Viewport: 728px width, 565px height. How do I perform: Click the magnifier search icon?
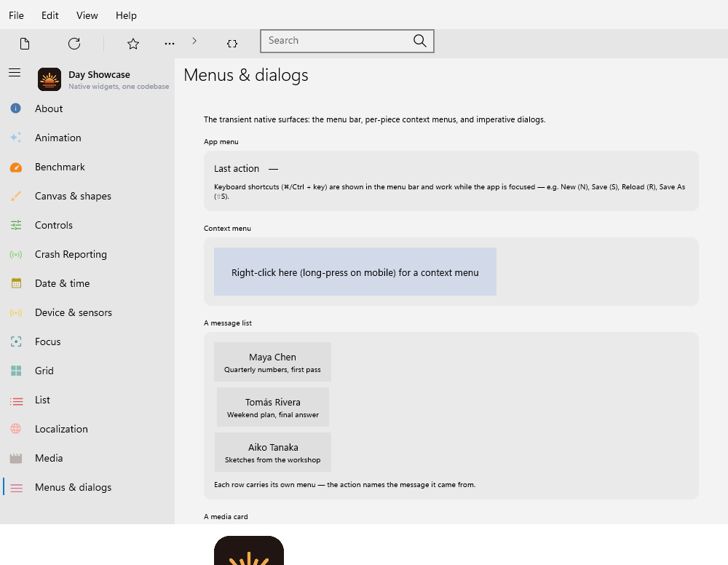(x=420, y=41)
